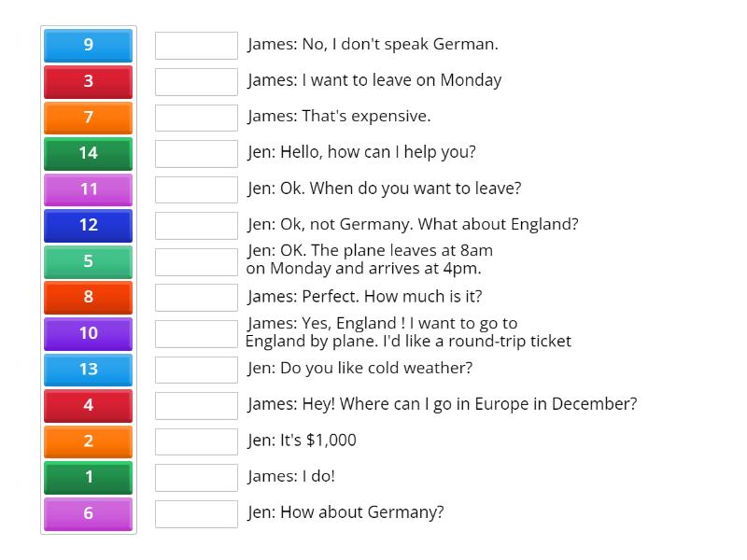Select the blue number 9 tile
Viewport: 747px width, 560px height.
[88, 45]
